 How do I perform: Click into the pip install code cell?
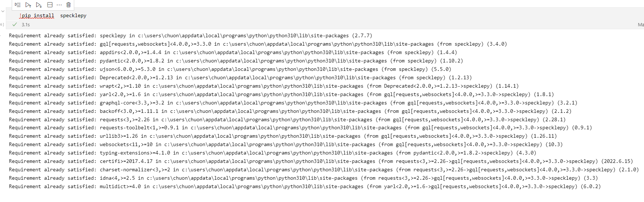pyautogui.click(x=219, y=16)
